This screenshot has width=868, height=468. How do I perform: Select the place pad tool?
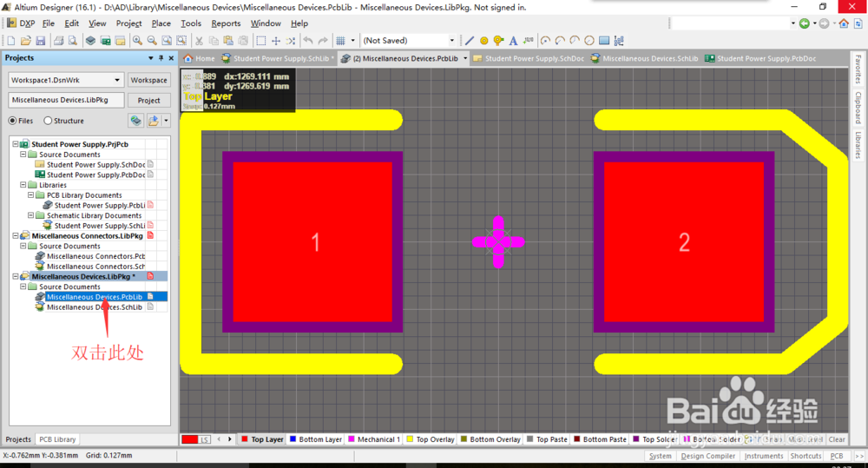click(x=483, y=41)
